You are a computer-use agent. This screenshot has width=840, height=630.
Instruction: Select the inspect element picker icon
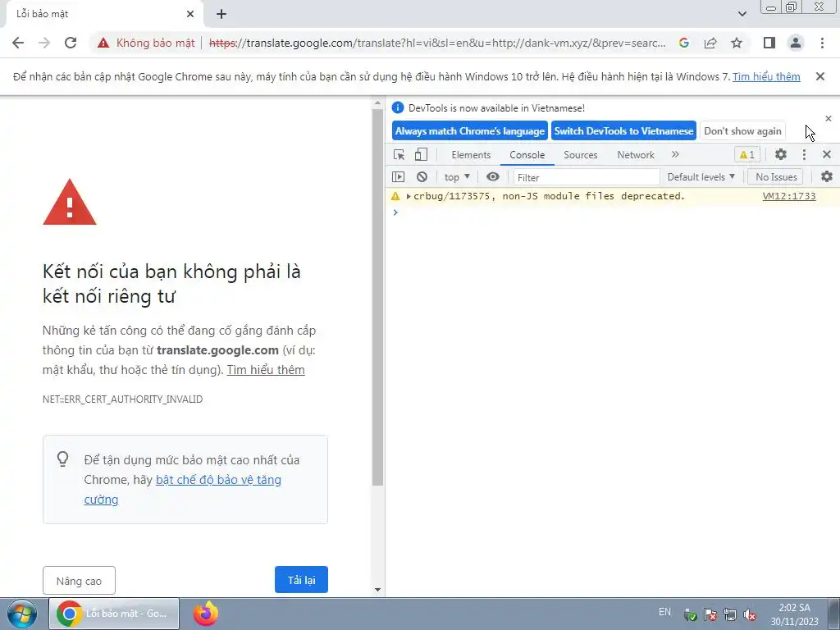pyautogui.click(x=399, y=155)
